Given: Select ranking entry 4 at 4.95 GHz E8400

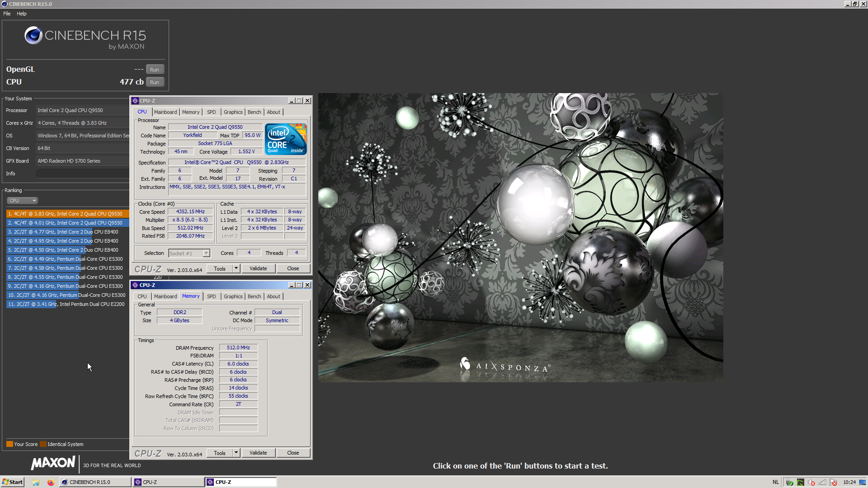Looking at the screenshot, I should pyautogui.click(x=68, y=241).
